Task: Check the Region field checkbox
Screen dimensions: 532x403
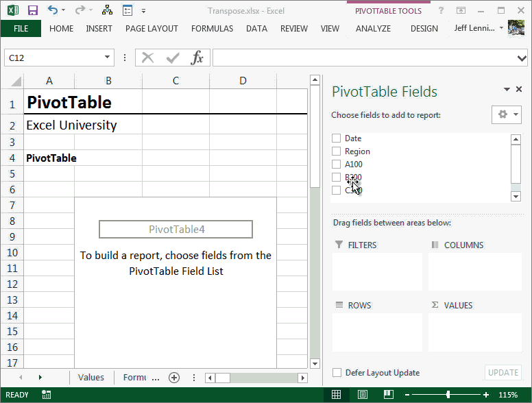Action: pyautogui.click(x=336, y=151)
